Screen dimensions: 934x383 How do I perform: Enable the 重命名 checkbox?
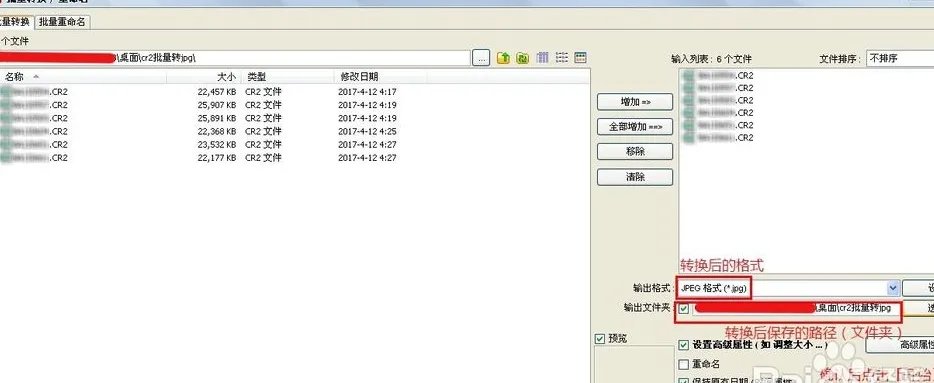tap(684, 364)
